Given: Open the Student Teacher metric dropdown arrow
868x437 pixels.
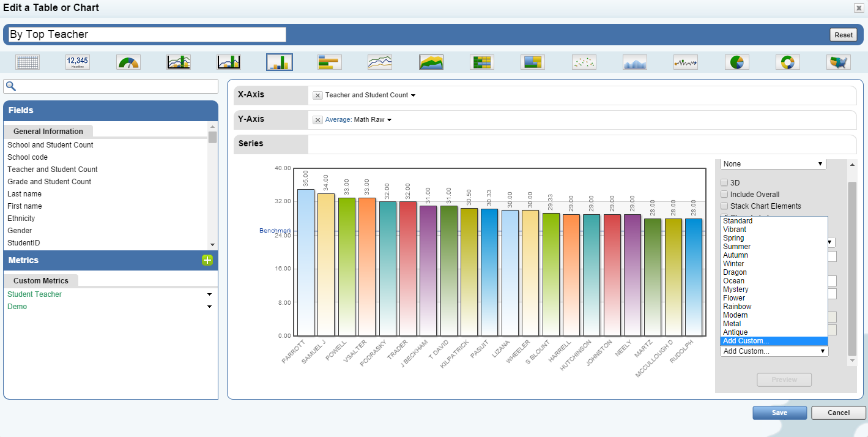Looking at the screenshot, I should coord(209,294).
